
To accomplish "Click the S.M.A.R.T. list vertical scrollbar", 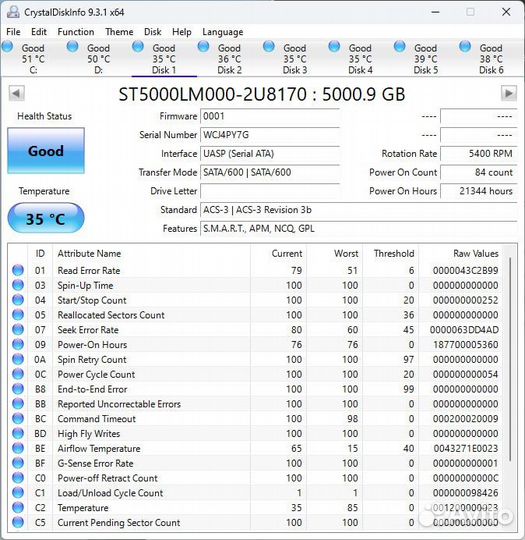I will tap(509, 358).
